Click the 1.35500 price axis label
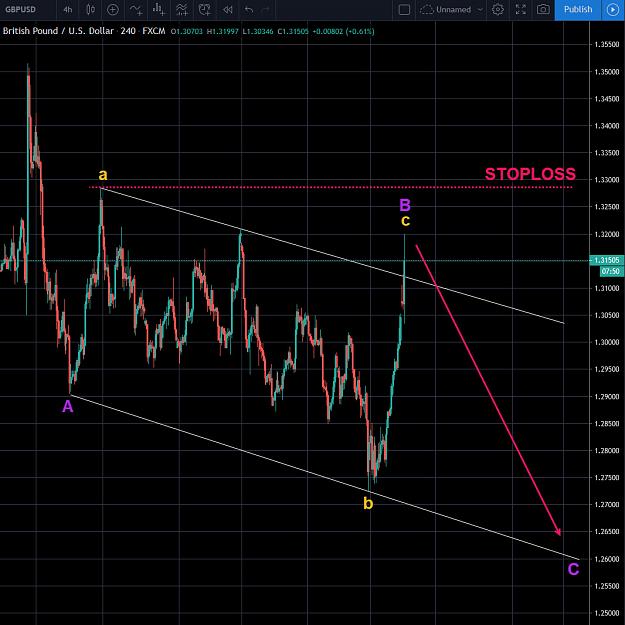The width and height of the screenshot is (625, 625). coord(607,45)
